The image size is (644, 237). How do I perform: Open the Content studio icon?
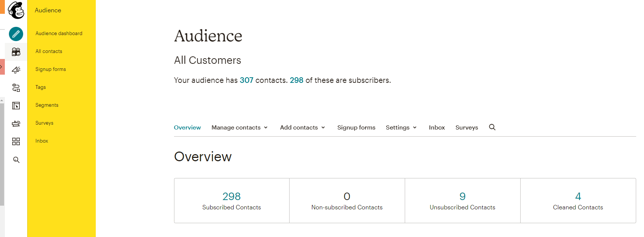[16, 124]
